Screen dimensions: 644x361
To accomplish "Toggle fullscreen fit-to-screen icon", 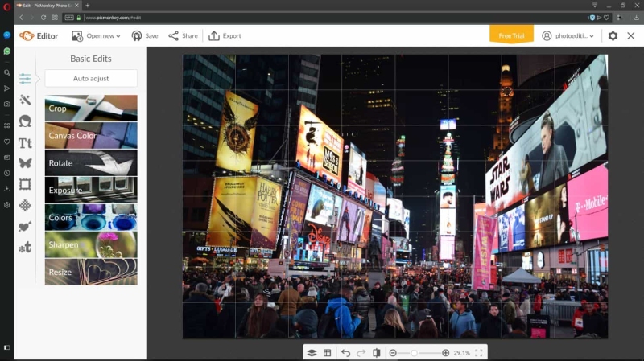I will coord(479,353).
